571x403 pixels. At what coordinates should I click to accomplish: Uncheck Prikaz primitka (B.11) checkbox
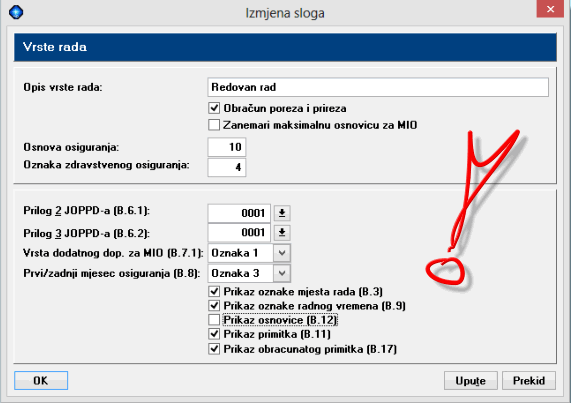pyautogui.click(x=214, y=334)
